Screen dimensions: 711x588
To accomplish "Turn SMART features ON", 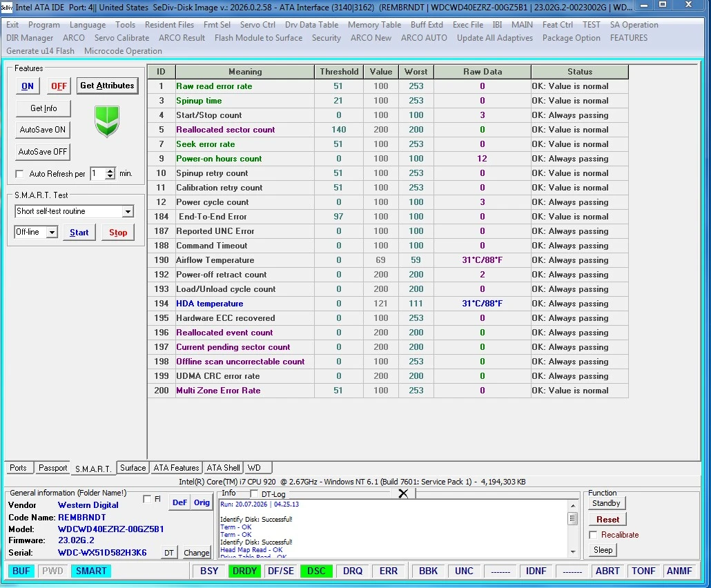I will pos(28,86).
